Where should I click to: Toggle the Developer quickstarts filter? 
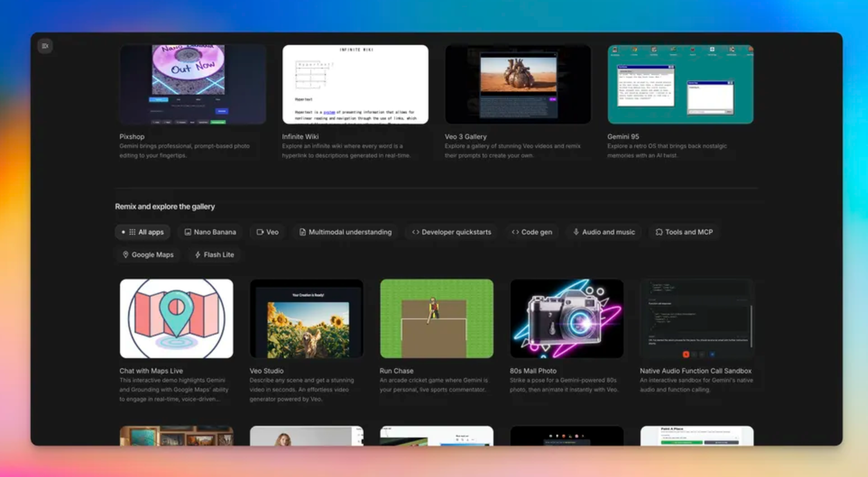451,232
